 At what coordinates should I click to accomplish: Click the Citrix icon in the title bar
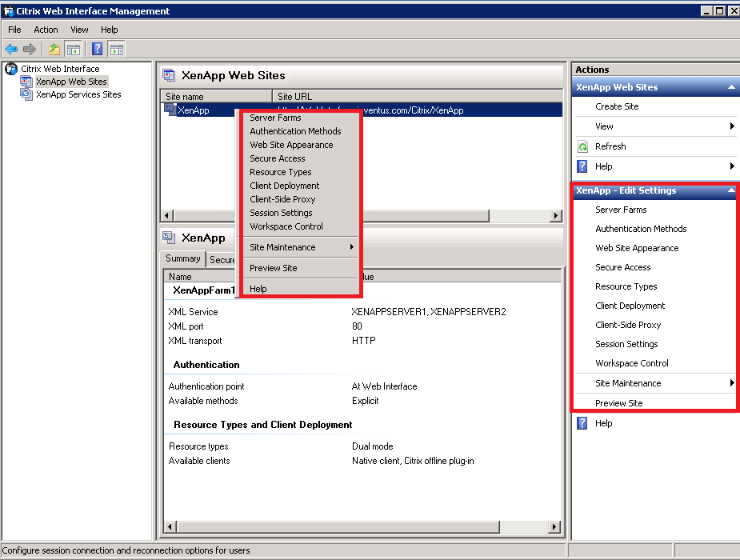[9, 11]
